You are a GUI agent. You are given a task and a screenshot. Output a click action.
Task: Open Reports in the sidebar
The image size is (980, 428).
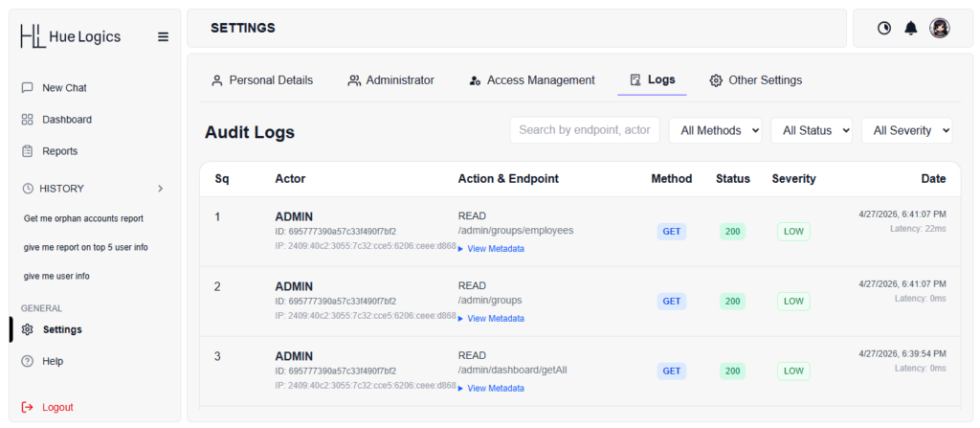coord(59,151)
